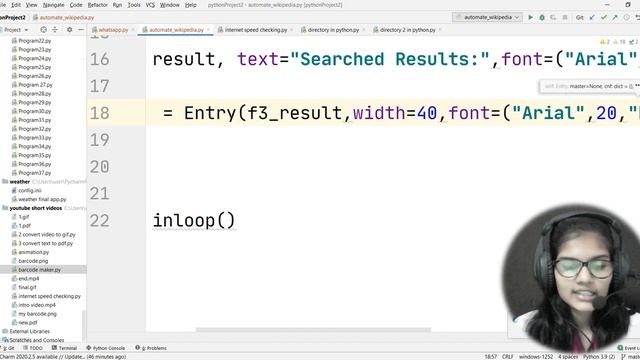The height and width of the screenshot is (360, 640).
Task: Open the VCS menu
Action: 150,5
